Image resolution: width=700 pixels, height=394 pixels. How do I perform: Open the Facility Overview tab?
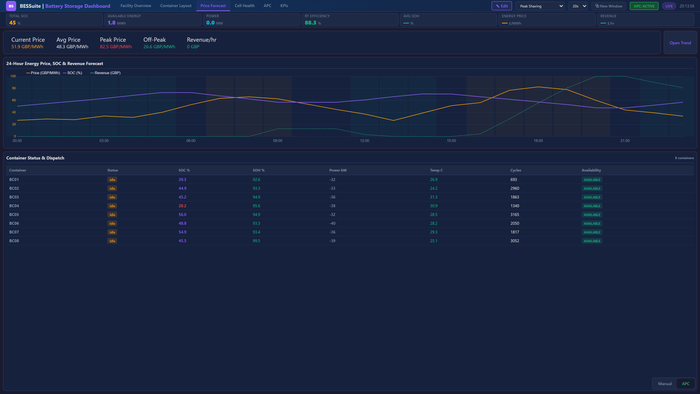136,6
